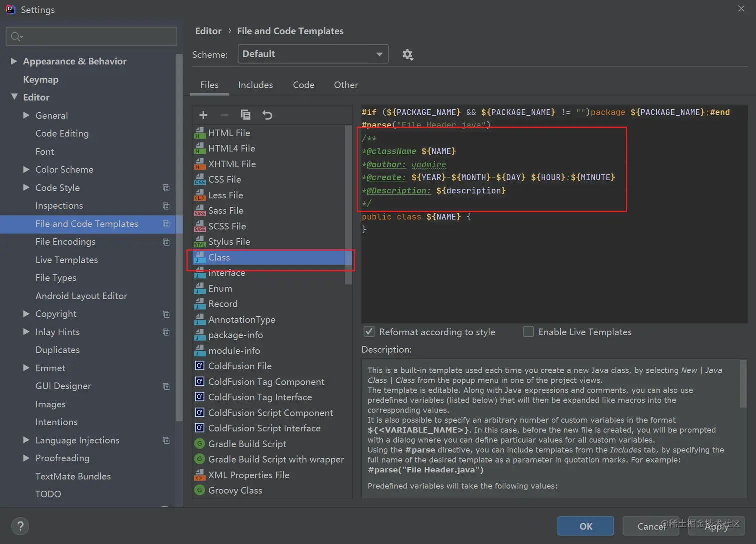The height and width of the screenshot is (544, 756).
Task: Click the Editor breadcrumb link
Action: tap(208, 31)
